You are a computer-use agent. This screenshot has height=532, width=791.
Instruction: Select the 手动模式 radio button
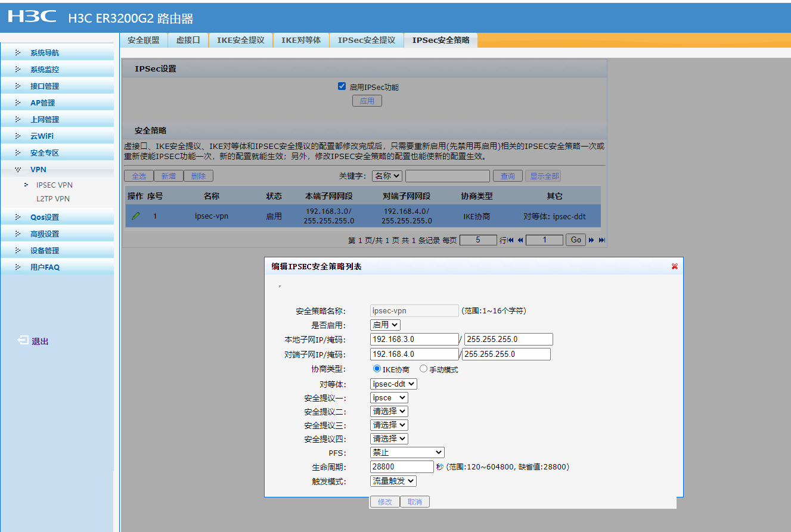[423, 369]
